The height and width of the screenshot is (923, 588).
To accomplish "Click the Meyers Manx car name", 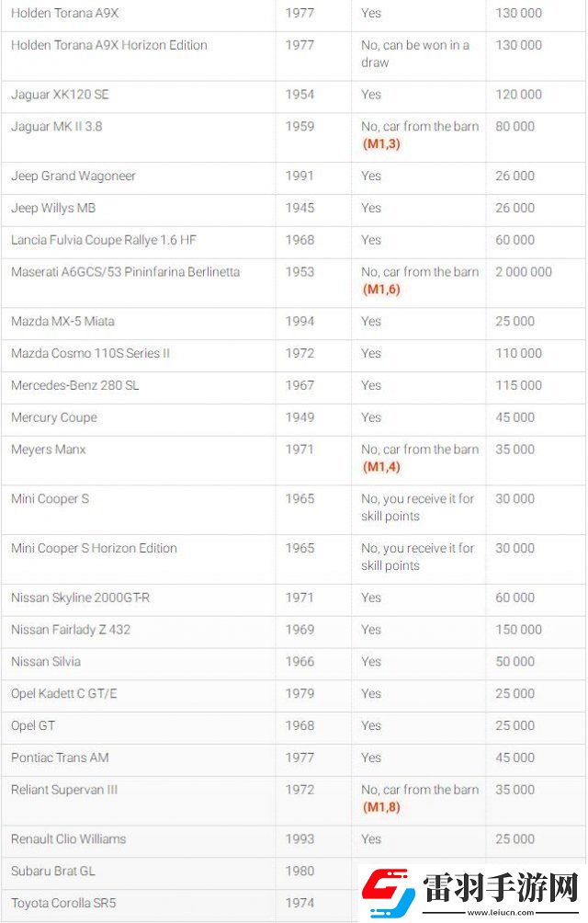I will tap(49, 450).
